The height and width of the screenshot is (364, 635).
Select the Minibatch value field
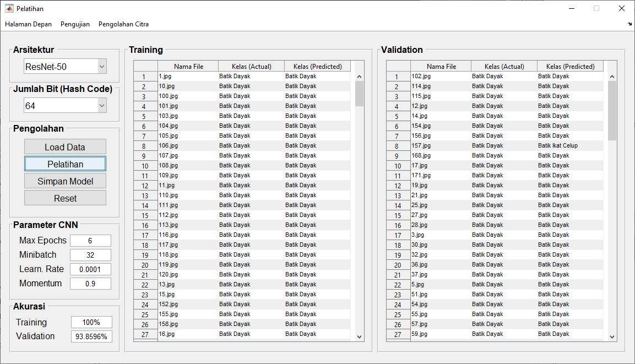point(90,255)
